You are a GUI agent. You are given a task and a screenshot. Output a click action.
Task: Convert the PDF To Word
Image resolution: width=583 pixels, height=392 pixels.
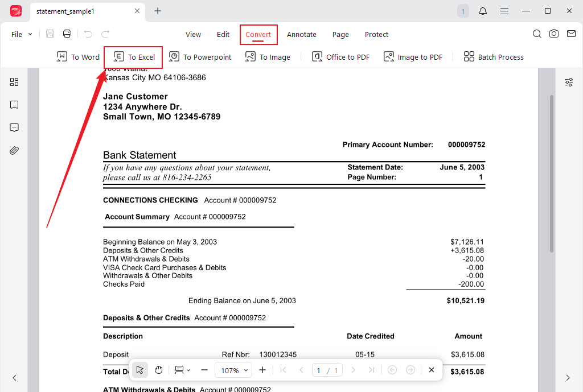pos(78,57)
